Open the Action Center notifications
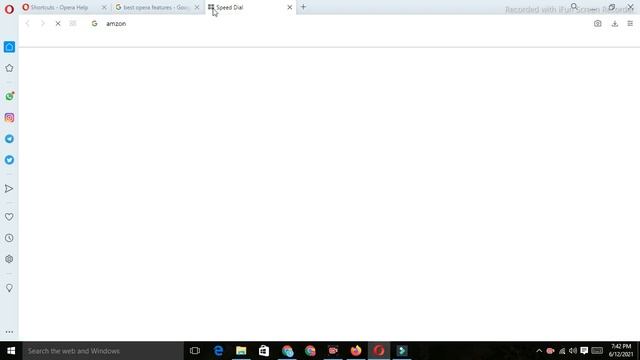 tap(584, 351)
